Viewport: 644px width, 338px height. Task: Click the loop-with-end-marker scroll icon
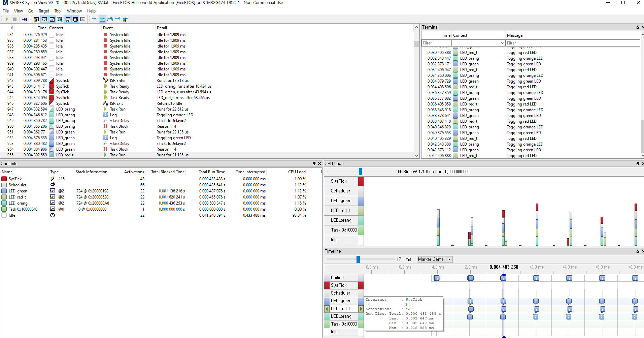coord(110,19)
